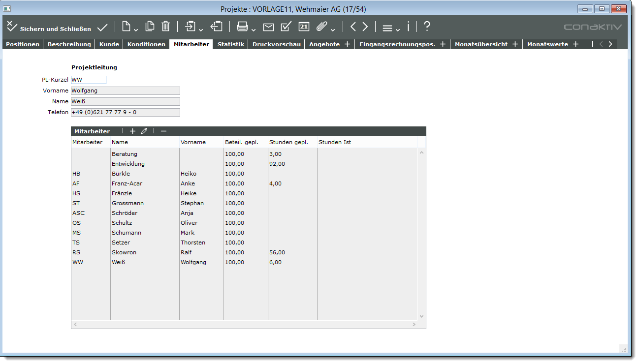639x364 pixels.
Task: Click the calendar 21 icon
Action: point(304,27)
